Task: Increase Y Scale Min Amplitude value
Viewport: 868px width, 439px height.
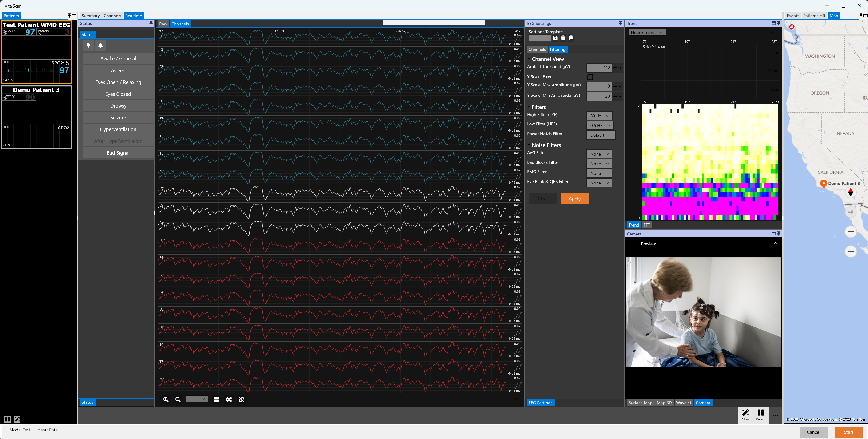Action: (x=620, y=96)
